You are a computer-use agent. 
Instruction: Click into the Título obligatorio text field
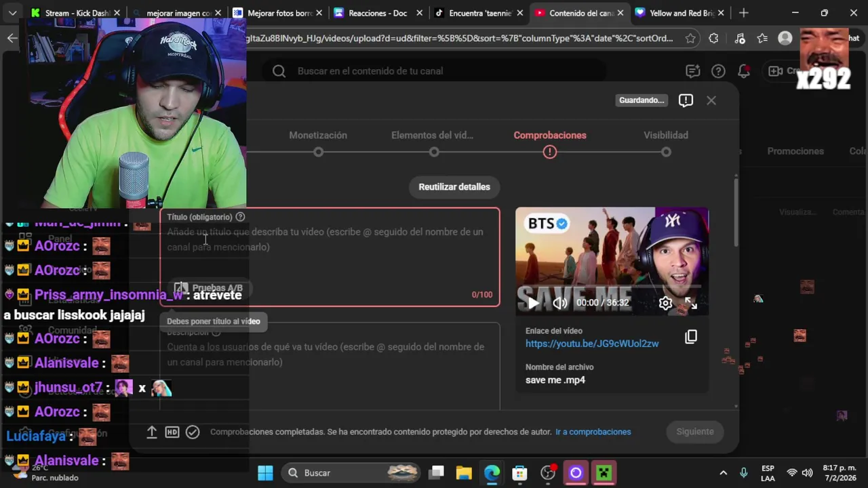(x=330, y=257)
